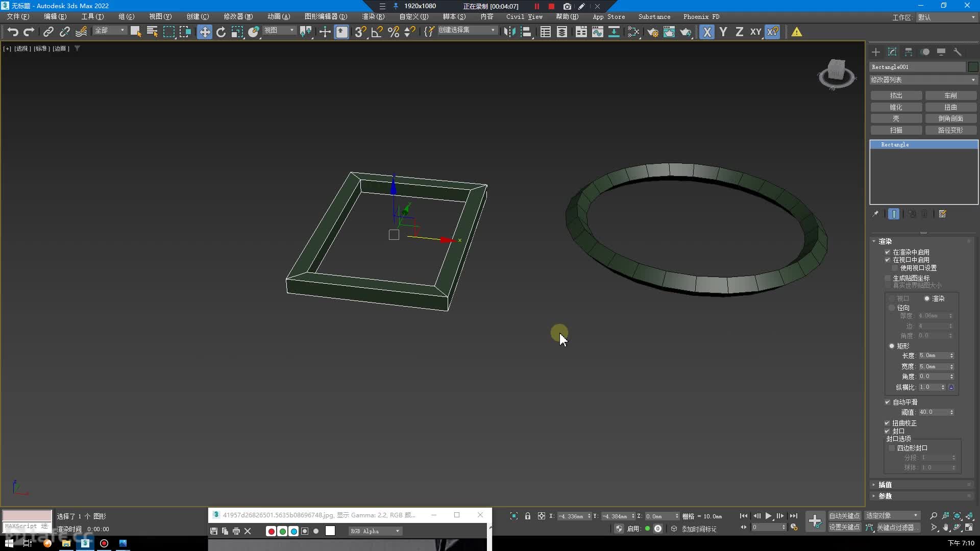Image resolution: width=980 pixels, height=551 pixels.
Task: Open the 工作区 默认 workspace dropdown
Action: [x=947, y=17]
